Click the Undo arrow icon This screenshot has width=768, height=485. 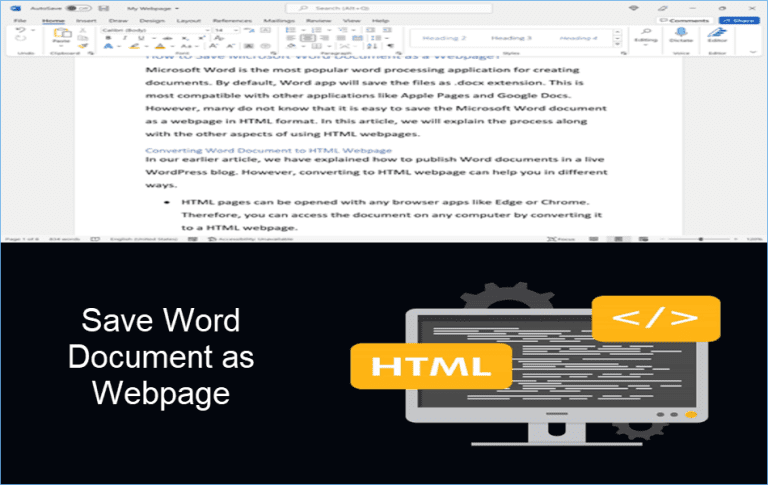(21, 30)
